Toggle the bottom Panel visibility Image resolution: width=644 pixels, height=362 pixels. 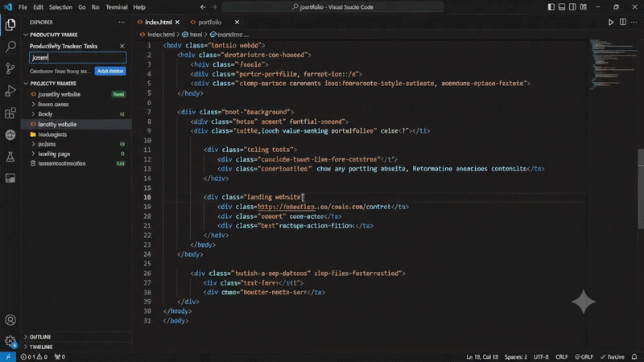coord(562,7)
